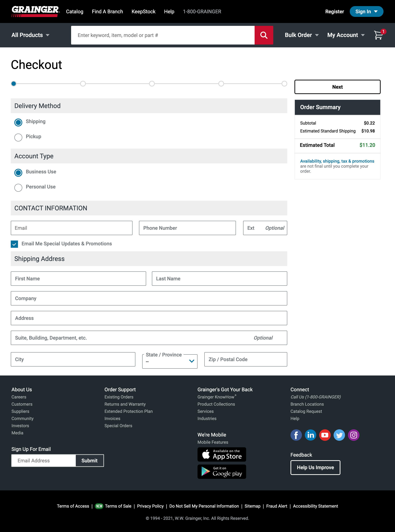Viewport: 395px width, 532px height.
Task: Select Personal Use account type
Action: [x=18, y=188]
